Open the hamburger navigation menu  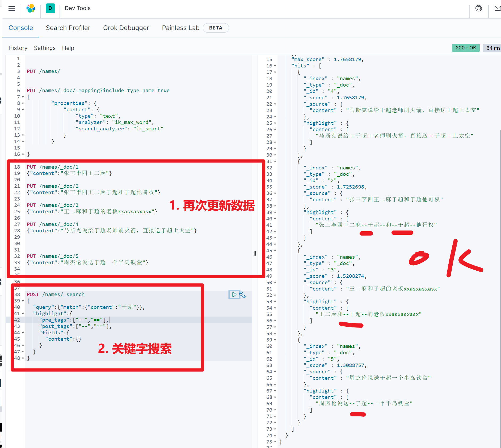click(12, 8)
